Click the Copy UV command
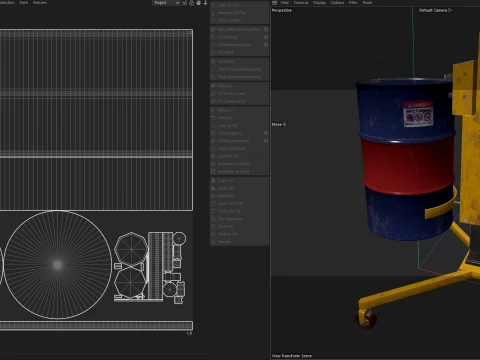This screenshot has height=360, width=480. [239, 181]
